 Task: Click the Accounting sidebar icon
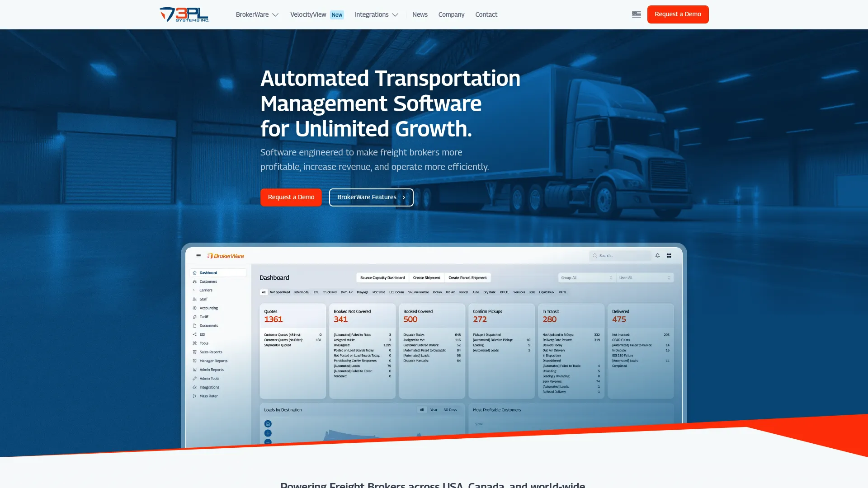[x=194, y=308]
